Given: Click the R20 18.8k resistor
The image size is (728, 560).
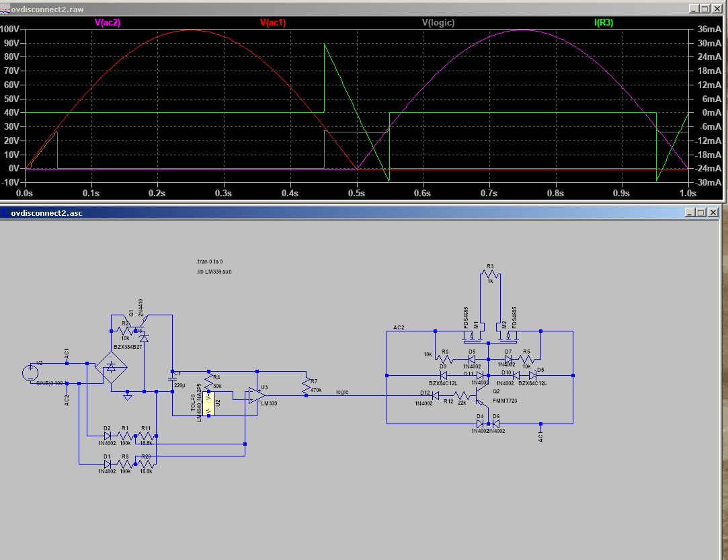Looking at the screenshot, I should click(146, 463).
